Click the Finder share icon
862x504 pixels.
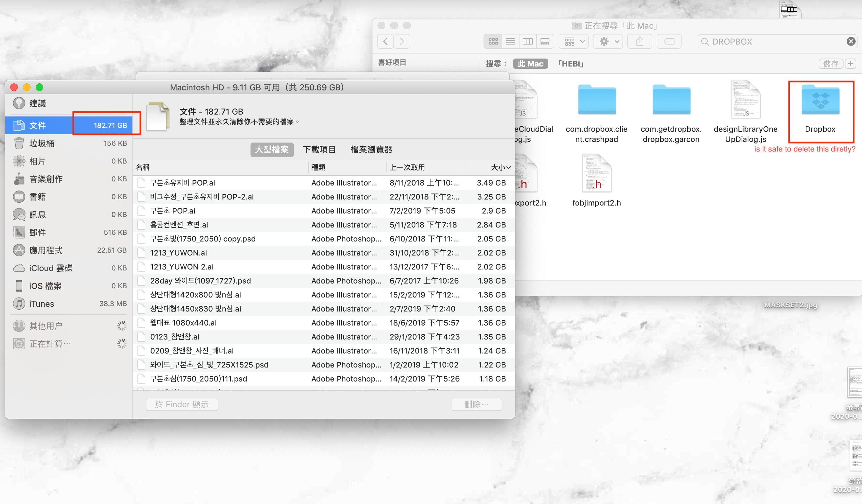(x=640, y=42)
